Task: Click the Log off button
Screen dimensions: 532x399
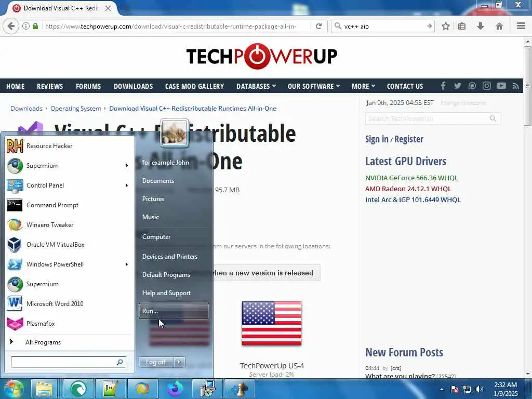Action: pyautogui.click(x=156, y=362)
